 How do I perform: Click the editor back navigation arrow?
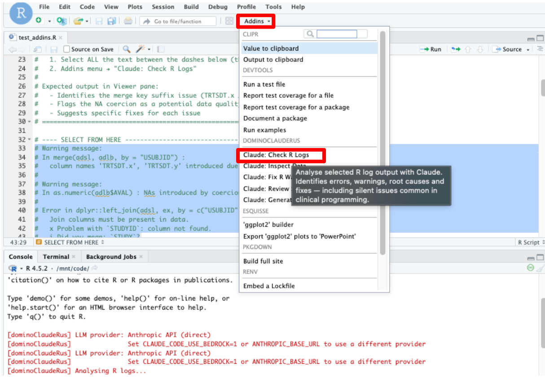pos(12,49)
